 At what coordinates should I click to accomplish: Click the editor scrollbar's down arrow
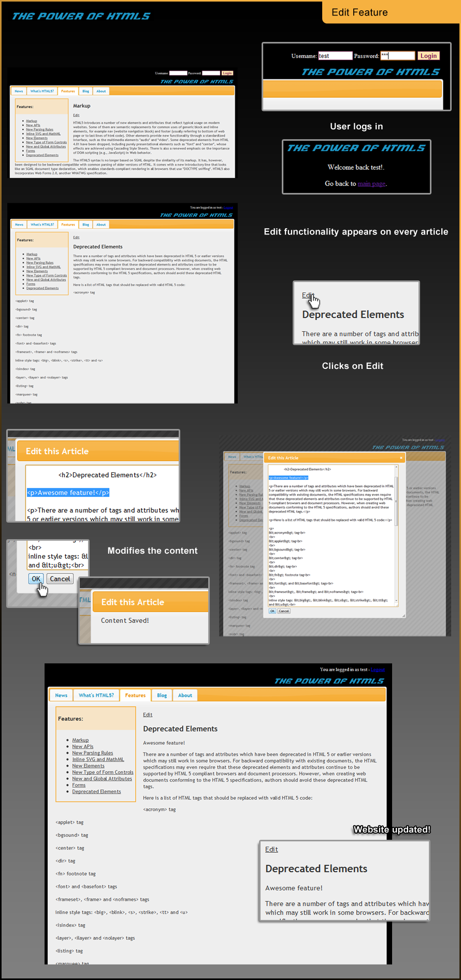coord(397,601)
